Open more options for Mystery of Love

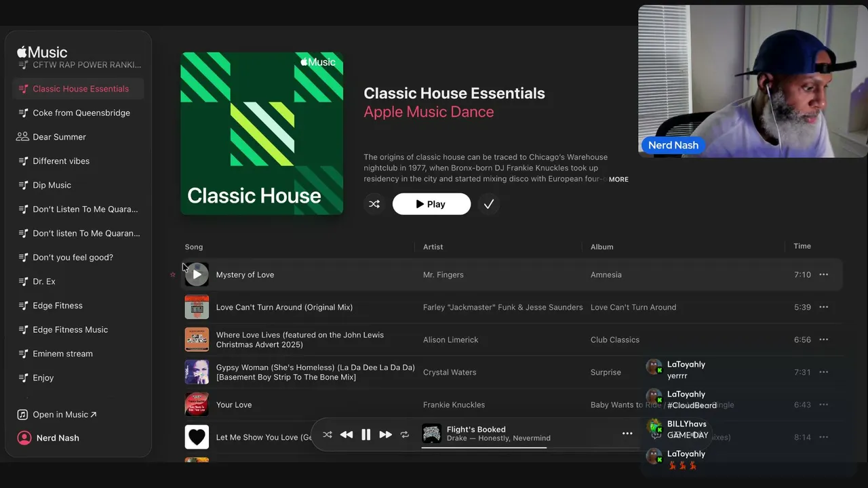click(x=823, y=274)
